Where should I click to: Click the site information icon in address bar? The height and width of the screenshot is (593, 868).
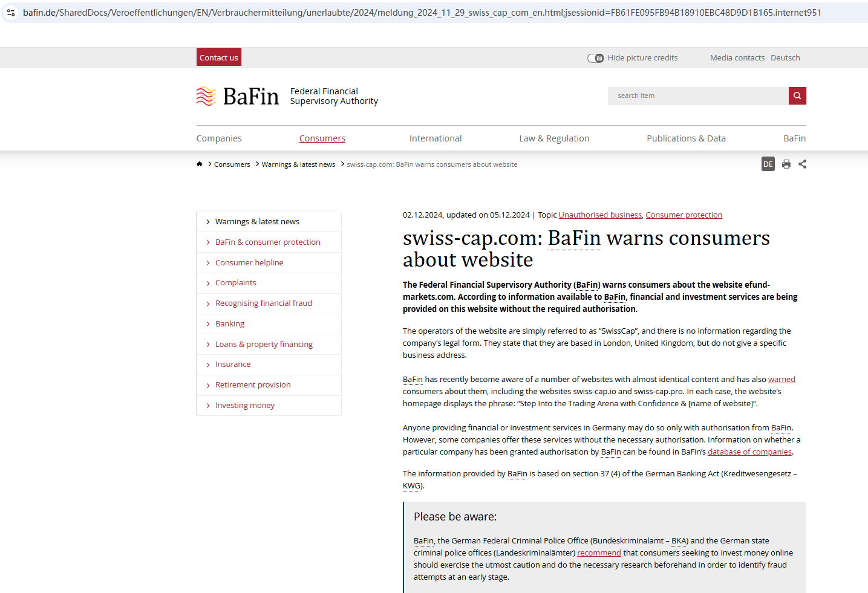[x=11, y=12]
